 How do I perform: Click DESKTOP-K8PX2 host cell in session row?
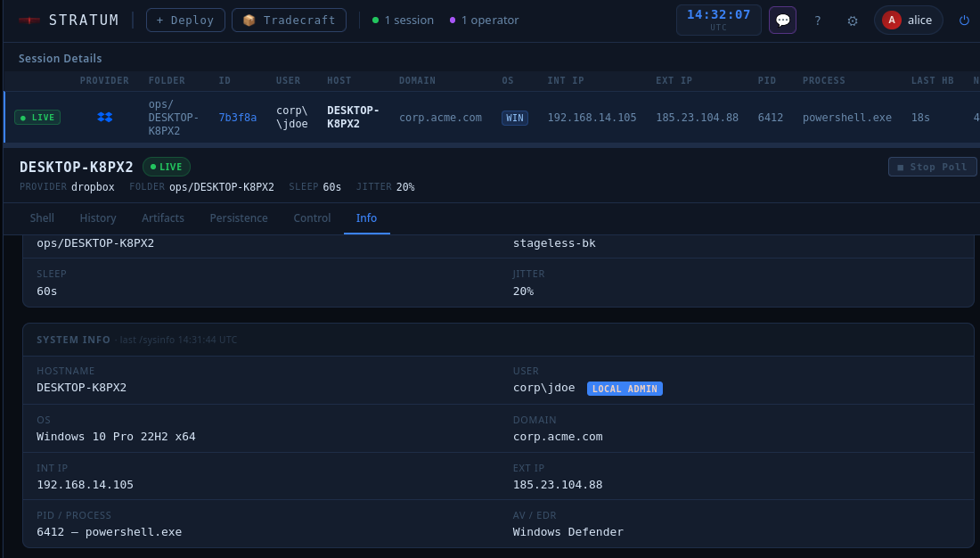tap(353, 117)
